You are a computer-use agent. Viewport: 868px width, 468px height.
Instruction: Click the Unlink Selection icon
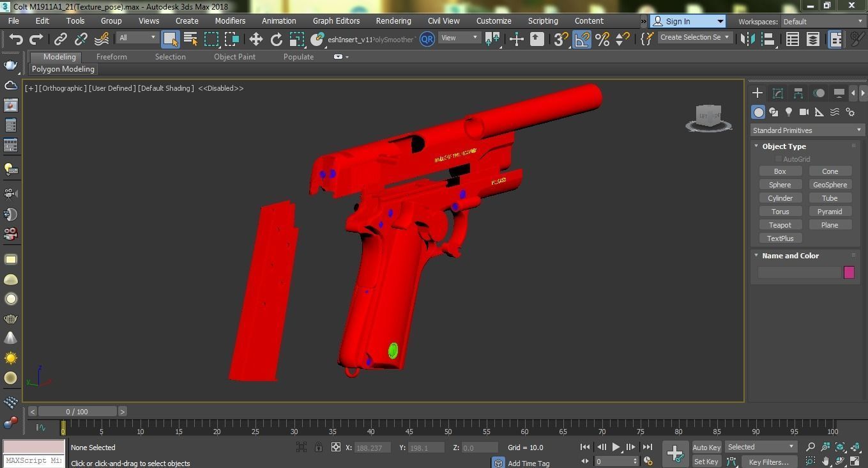[x=81, y=39]
